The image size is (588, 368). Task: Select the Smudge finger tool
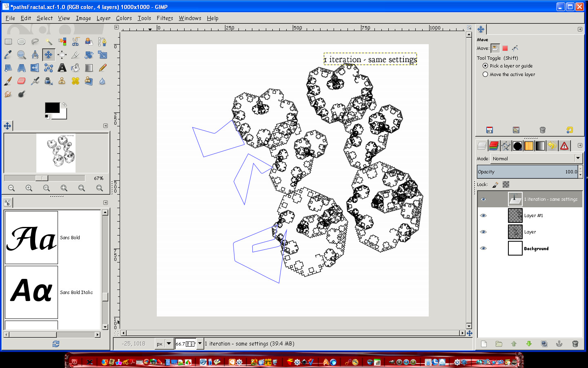(x=8, y=94)
